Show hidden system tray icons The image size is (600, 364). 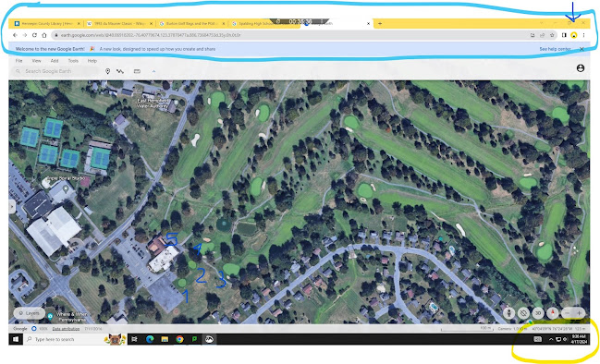click(551, 339)
